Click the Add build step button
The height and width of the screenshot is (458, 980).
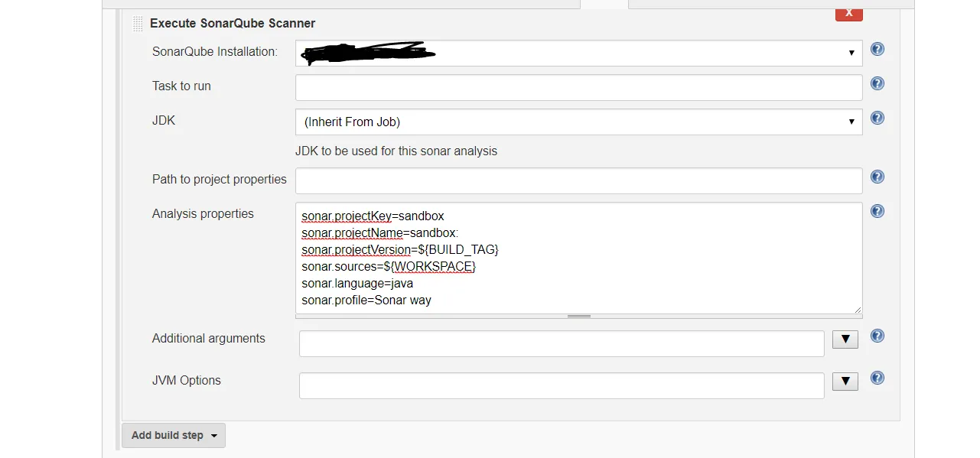coord(174,435)
